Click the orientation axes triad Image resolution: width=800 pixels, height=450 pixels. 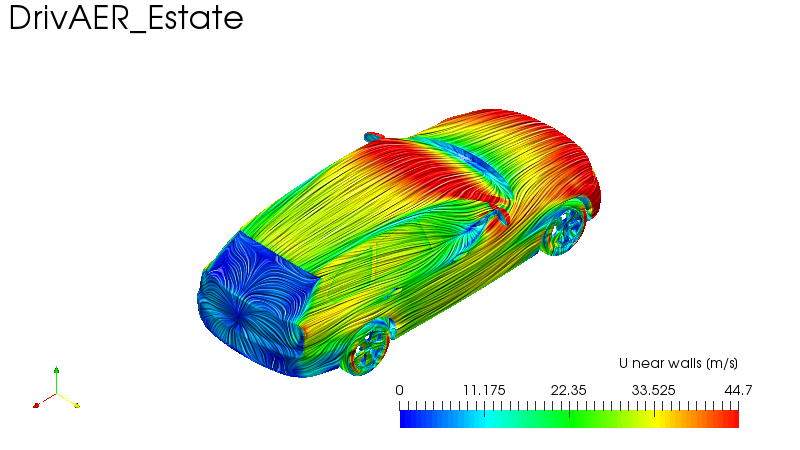click(x=56, y=388)
